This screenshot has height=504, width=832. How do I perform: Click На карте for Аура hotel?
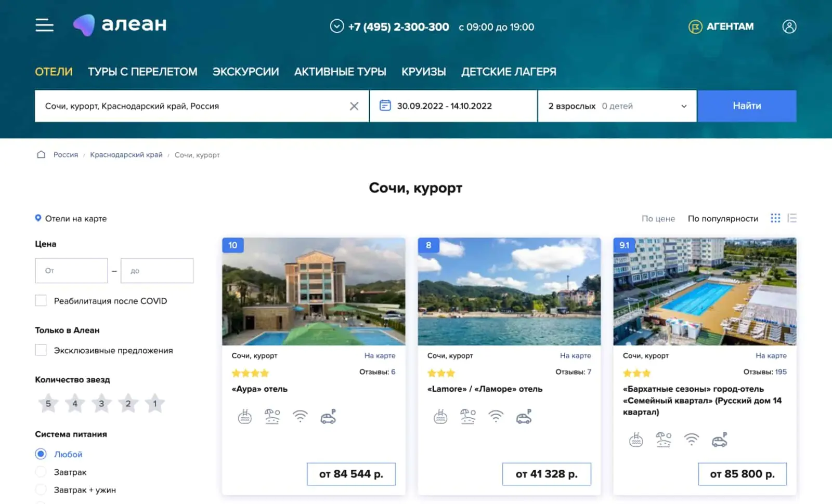380,355
